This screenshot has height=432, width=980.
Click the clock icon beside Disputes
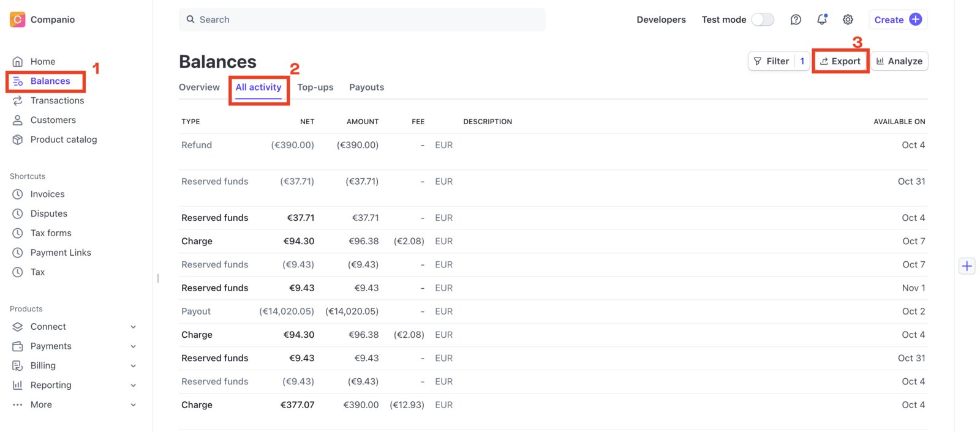[18, 214]
